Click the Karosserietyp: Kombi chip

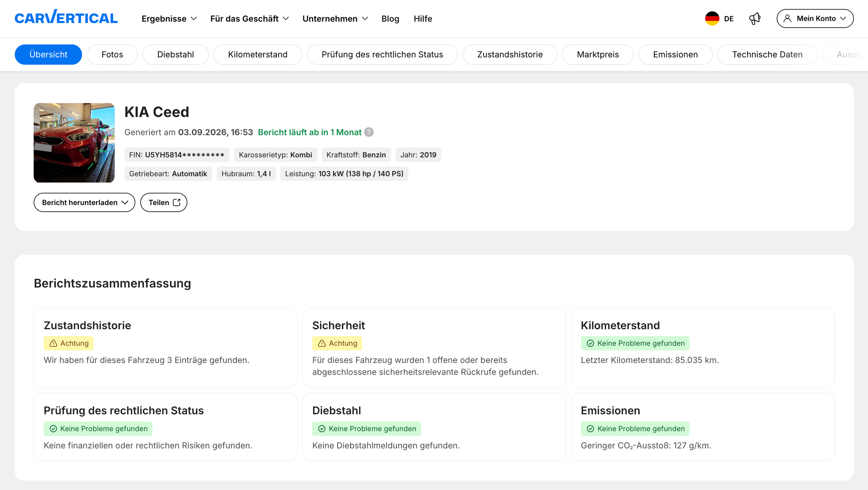[276, 155]
